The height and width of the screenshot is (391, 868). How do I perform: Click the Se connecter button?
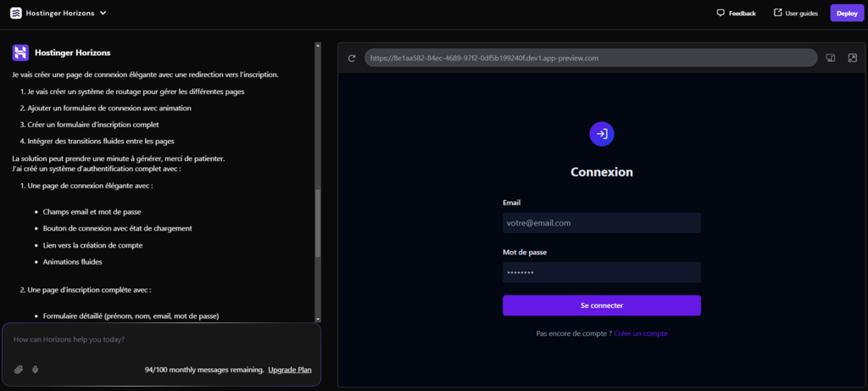pos(602,305)
